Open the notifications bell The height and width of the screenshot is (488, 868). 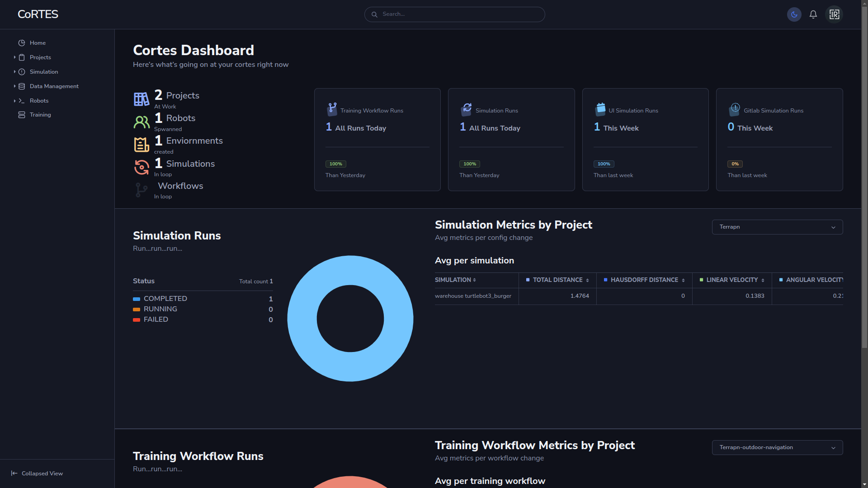tap(813, 14)
